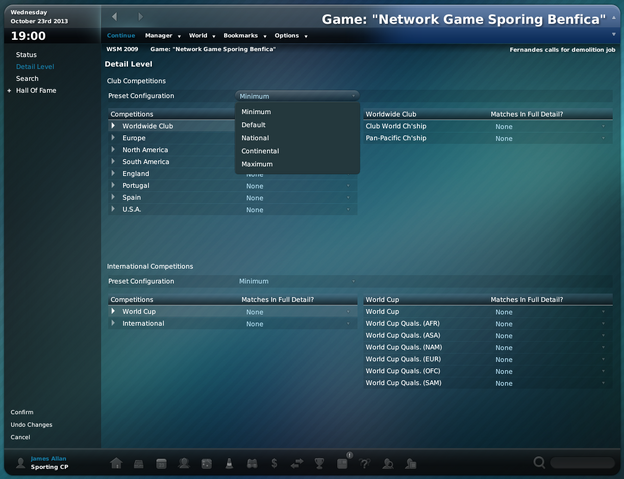Open the Options menu
This screenshot has height=479, width=624.
[291, 36]
